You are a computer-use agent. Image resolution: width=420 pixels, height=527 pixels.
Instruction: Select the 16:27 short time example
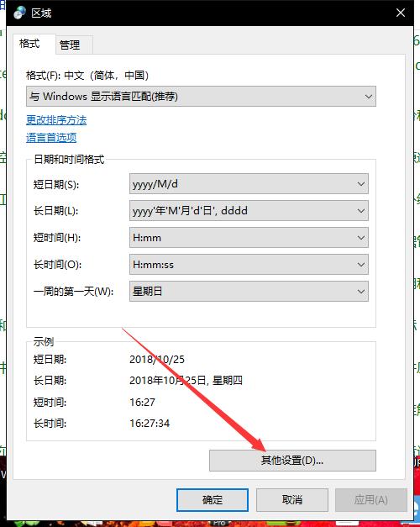point(143,402)
